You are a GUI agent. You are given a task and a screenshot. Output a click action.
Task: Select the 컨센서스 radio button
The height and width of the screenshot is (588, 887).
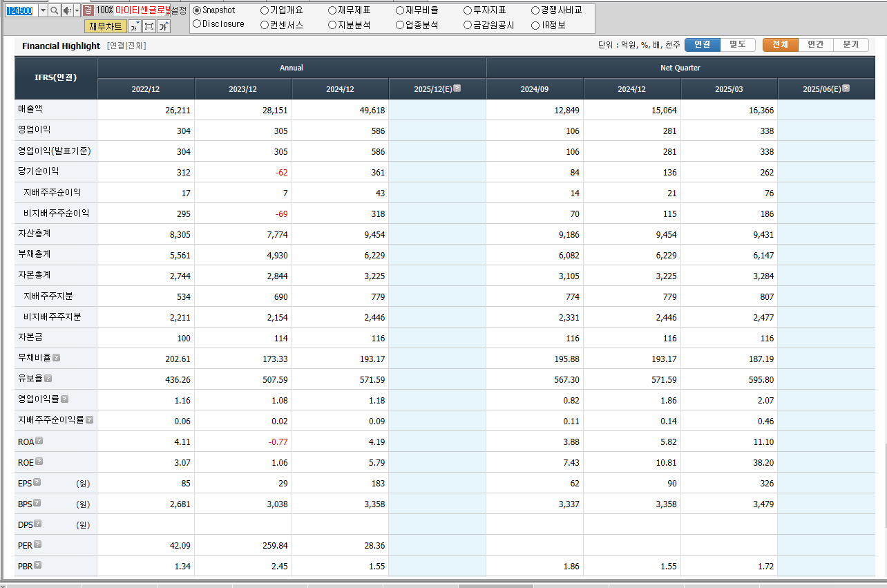pos(265,25)
